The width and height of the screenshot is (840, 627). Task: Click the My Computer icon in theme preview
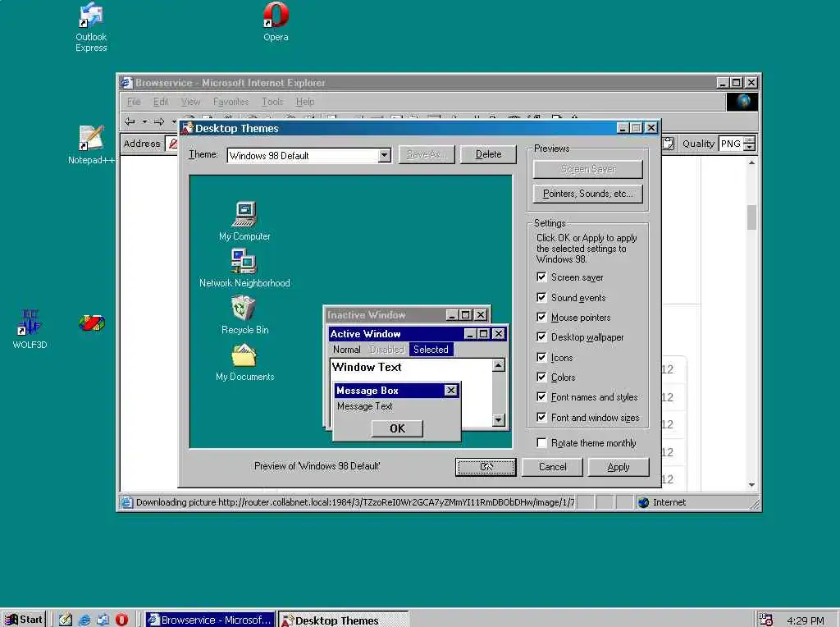(x=244, y=214)
